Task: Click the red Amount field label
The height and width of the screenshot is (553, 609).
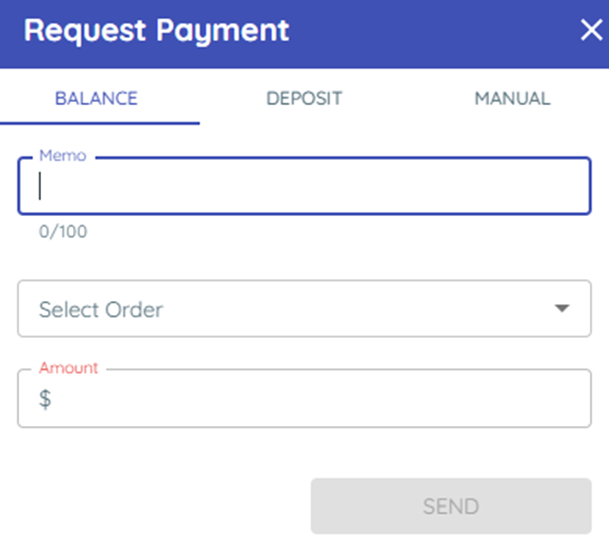Action: pos(69,368)
